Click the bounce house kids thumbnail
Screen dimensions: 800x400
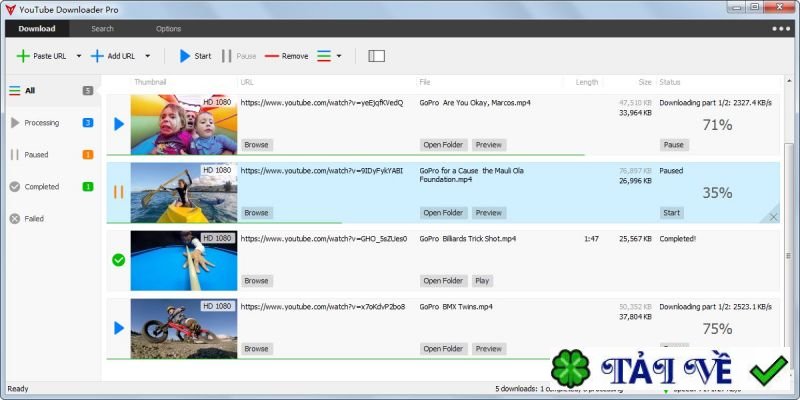(184, 124)
